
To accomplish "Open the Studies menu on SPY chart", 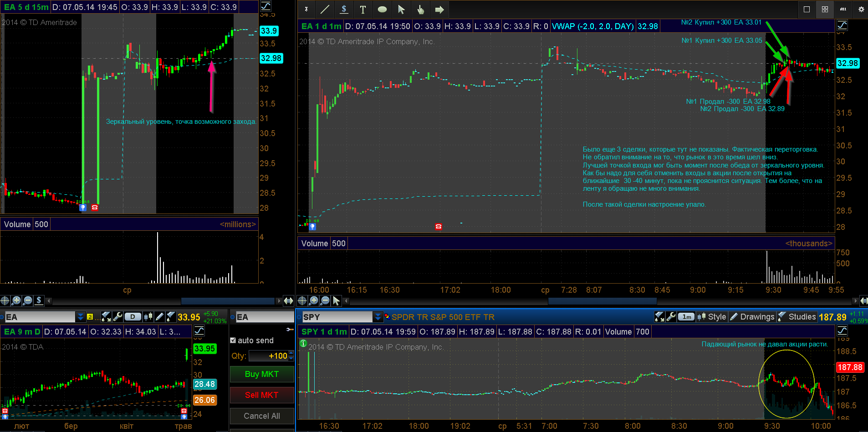I will (797, 317).
